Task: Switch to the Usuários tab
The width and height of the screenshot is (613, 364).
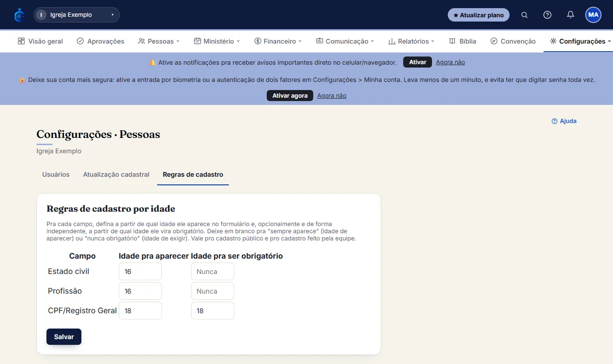Action: [x=56, y=174]
